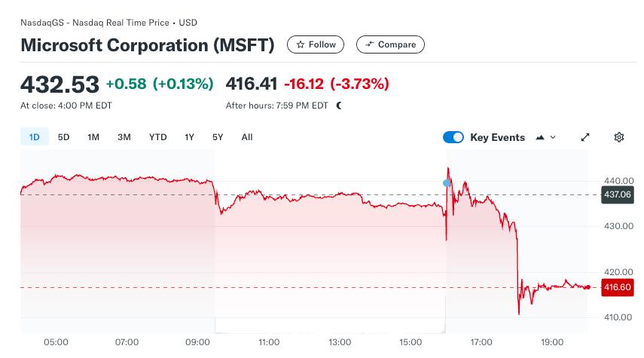The image size is (644, 358).
Task: Click the Compare button
Action: [x=390, y=44]
